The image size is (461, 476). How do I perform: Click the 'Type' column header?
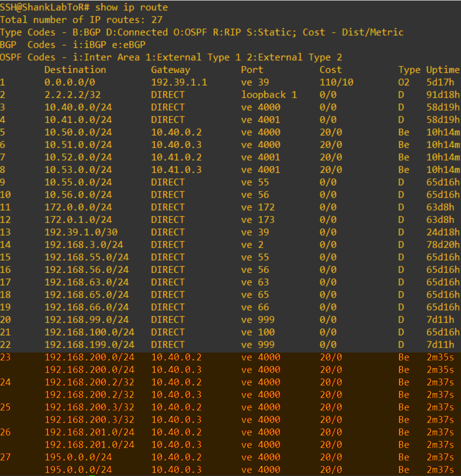409,69
